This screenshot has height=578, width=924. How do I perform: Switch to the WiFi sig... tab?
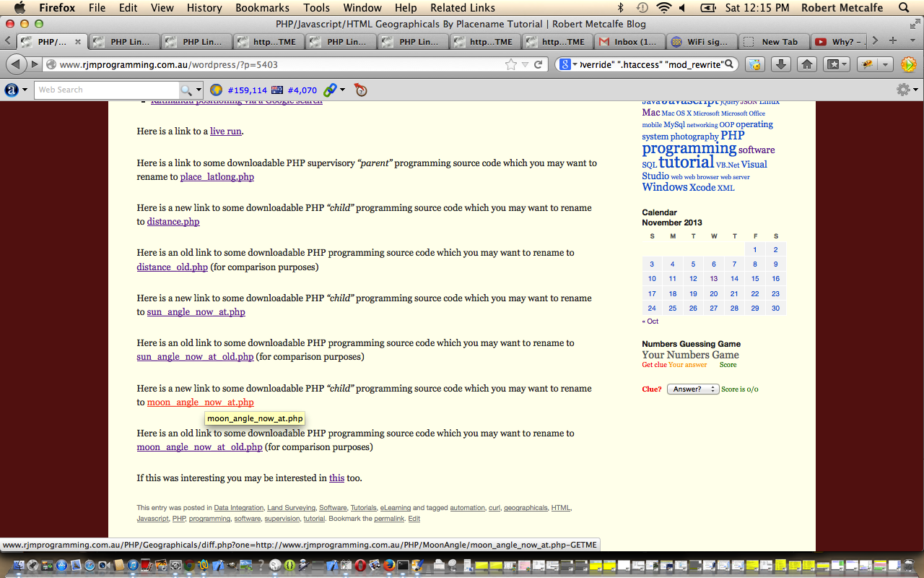pos(701,41)
